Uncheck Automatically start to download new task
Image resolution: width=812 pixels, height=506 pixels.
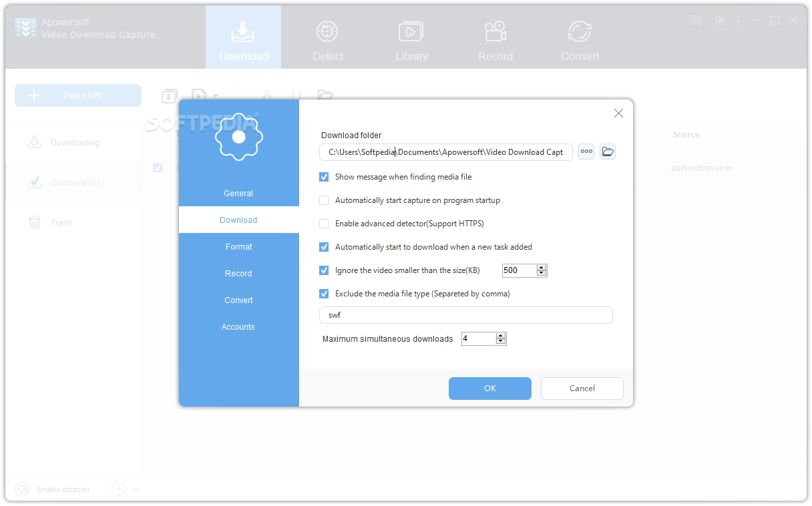coord(324,247)
